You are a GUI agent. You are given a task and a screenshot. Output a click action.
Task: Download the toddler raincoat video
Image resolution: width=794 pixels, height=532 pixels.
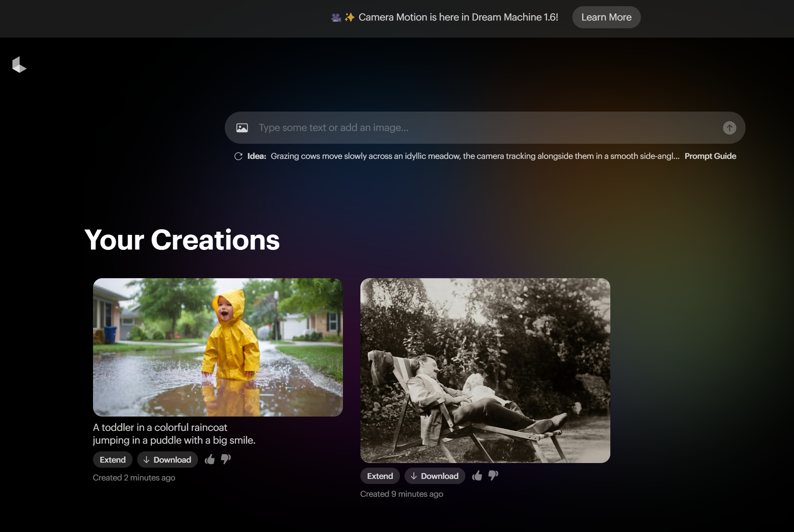click(x=167, y=460)
